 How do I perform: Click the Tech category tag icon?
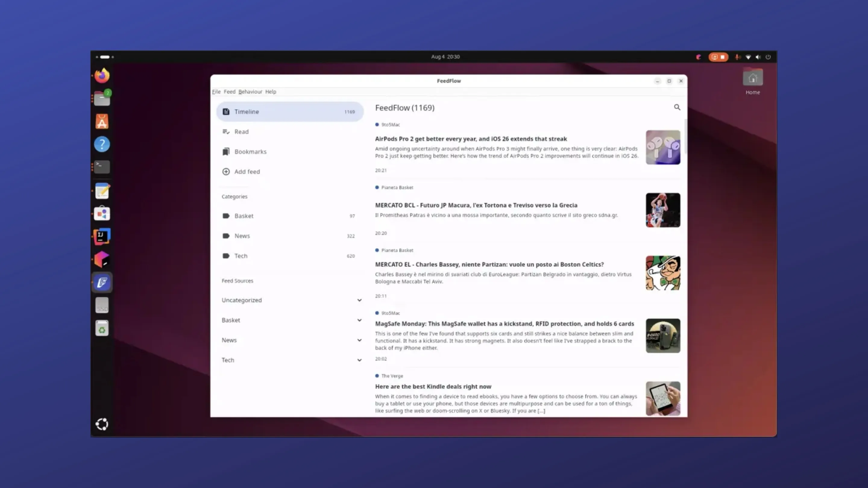(226, 256)
